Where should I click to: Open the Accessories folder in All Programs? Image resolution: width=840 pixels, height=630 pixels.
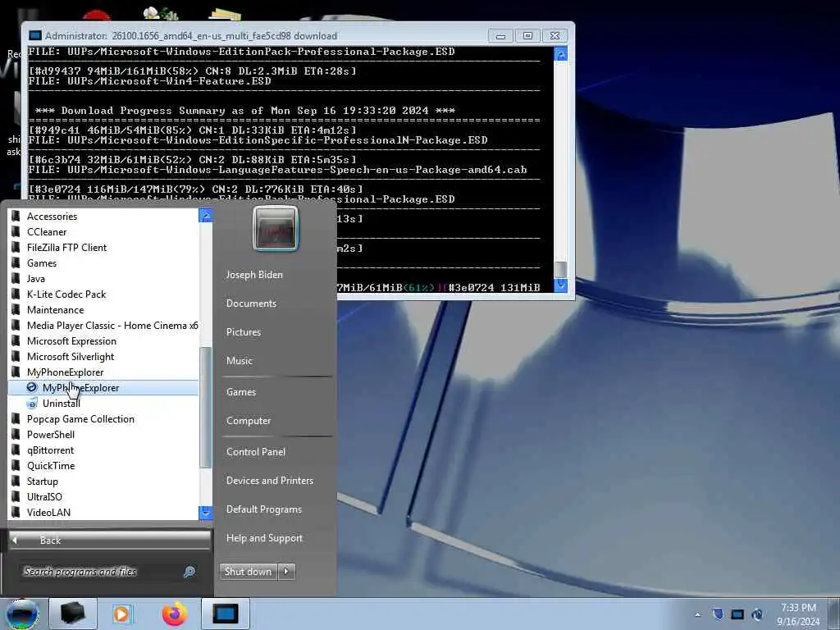[x=52, y=217]
